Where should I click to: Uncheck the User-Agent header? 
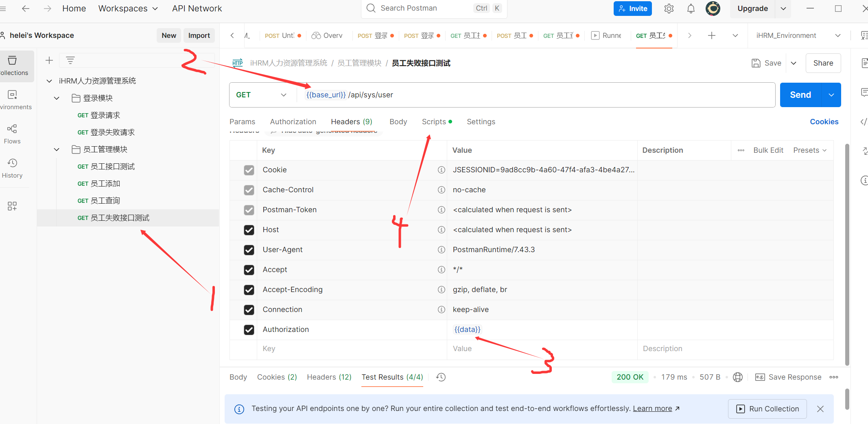tap(249, 250)
